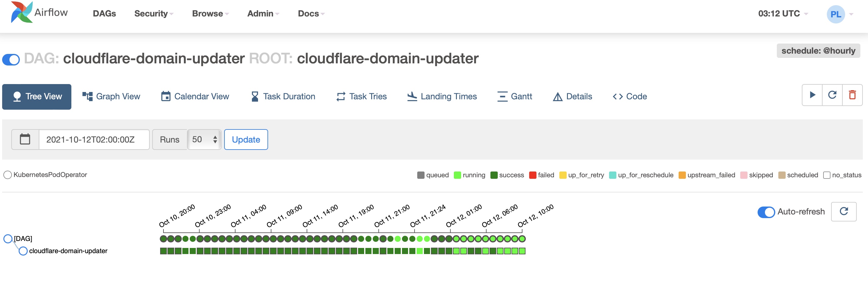
Task: Click the PL user avatar
Action: point(836,14)
